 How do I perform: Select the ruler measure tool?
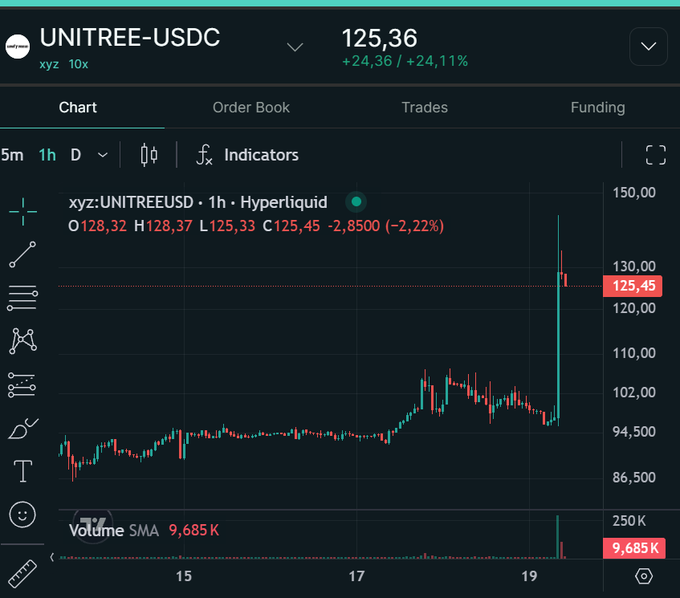point(22,573)
